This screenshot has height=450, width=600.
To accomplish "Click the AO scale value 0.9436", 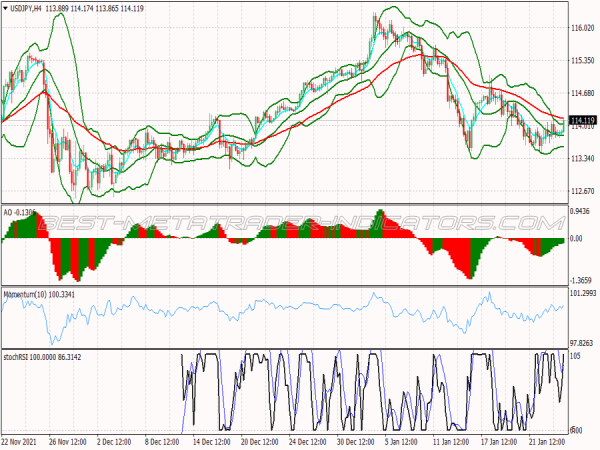I will pyautogui.click(x=582, y=211).
